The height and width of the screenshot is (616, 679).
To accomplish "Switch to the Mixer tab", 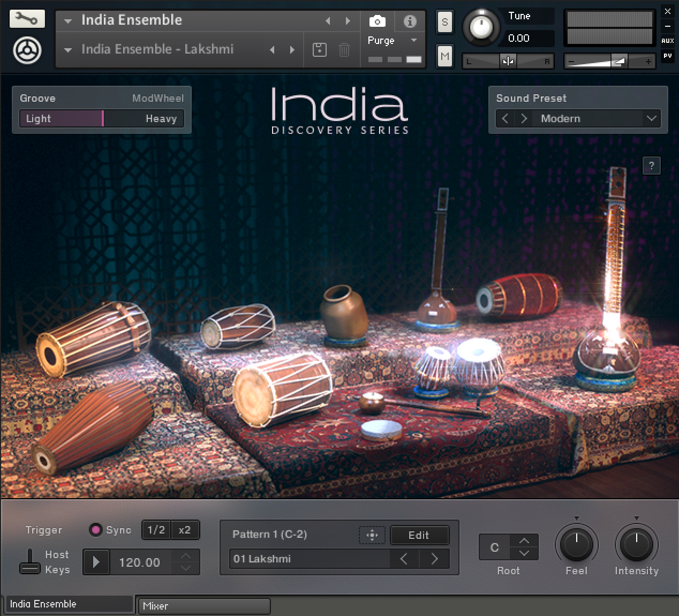I will click(x=203, y=606).
